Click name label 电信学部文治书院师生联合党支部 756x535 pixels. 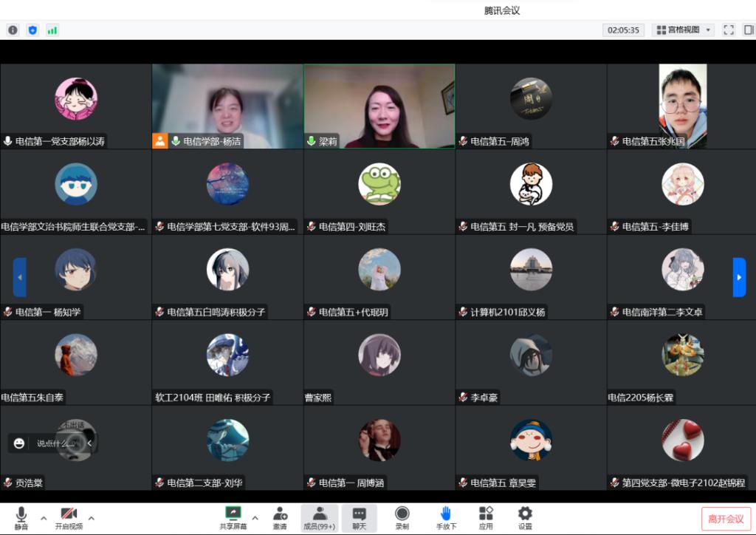[73, 227]
